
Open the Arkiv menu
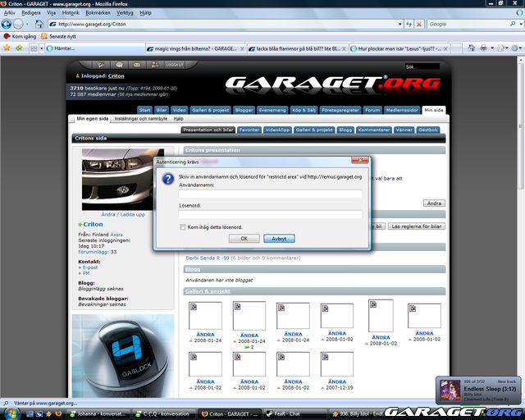(9, 13)
